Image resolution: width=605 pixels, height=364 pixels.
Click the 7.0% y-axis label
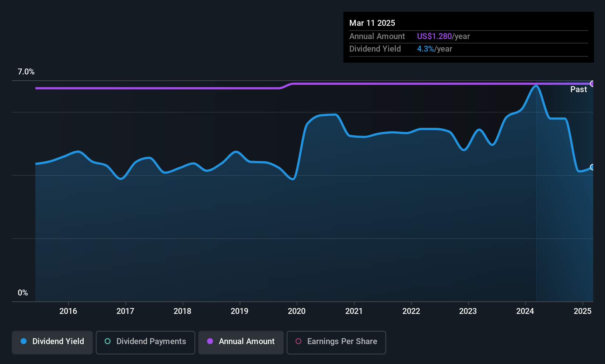(x=26, y=72)
